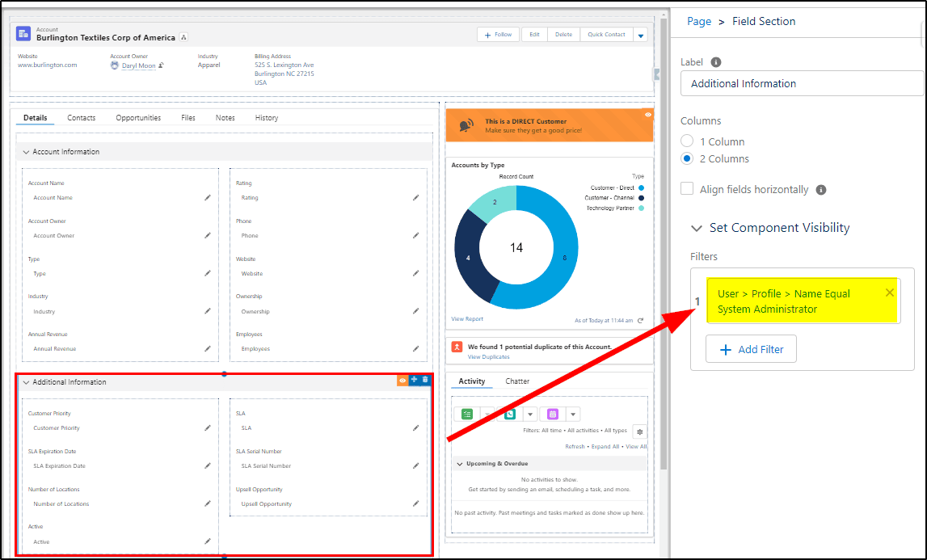The width and height of the screenshot is (927, 560).
Task: Click the purple calendar event icon
Action: (553, 415)
